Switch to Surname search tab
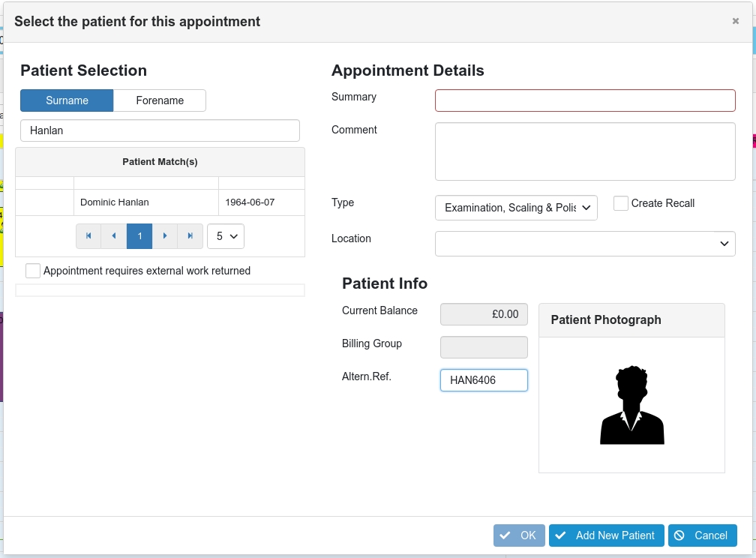Viewport: 756px width, 558px height. pos(67,100)
